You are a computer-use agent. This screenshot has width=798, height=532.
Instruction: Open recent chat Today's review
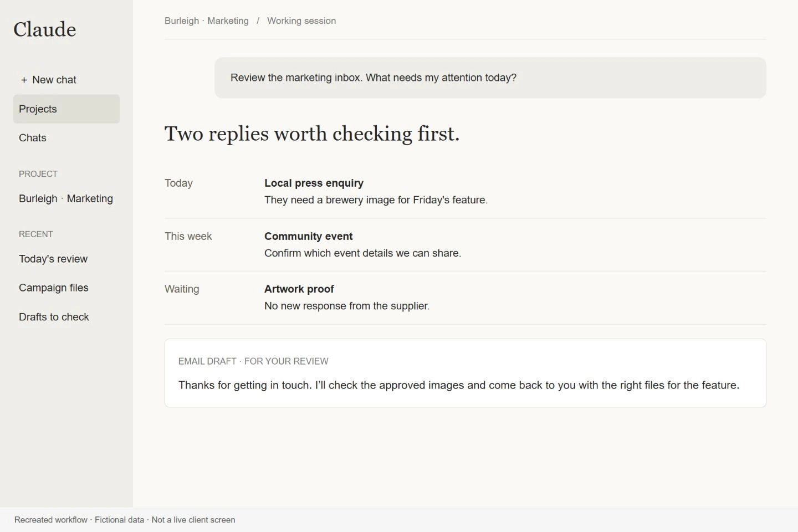(53, 259)
